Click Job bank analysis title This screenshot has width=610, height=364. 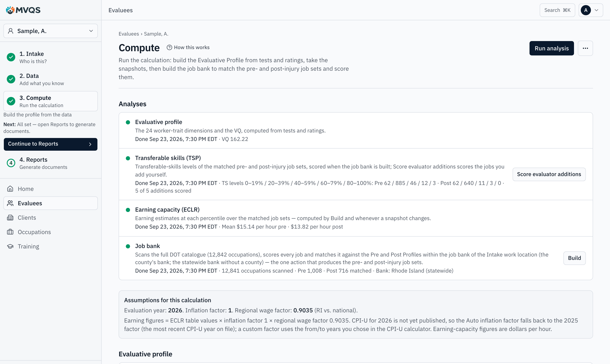[x=147, y=246]
